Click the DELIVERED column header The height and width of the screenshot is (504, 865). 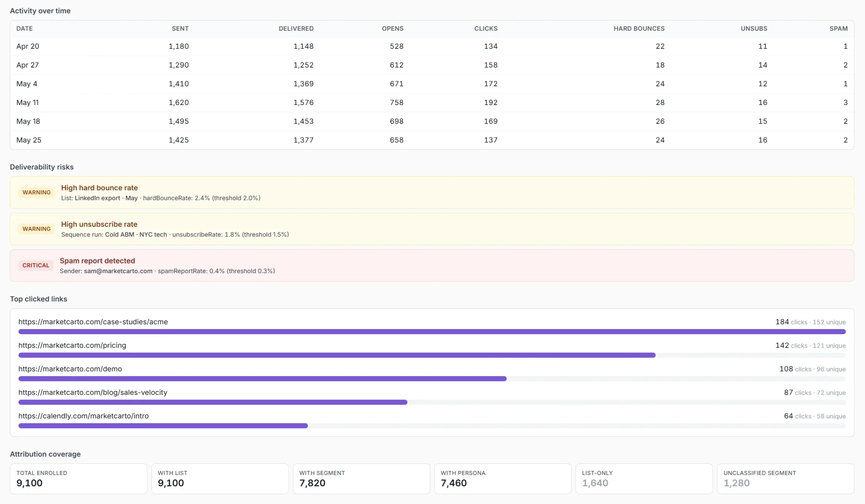(296, 29)
